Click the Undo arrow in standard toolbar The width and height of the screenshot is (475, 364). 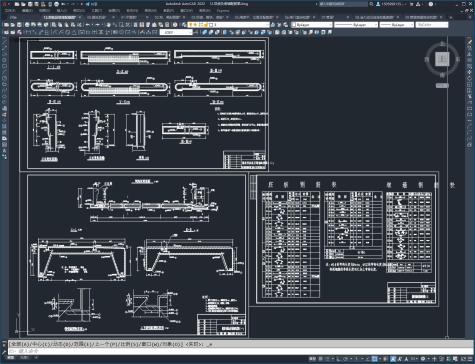pos(88,25)
